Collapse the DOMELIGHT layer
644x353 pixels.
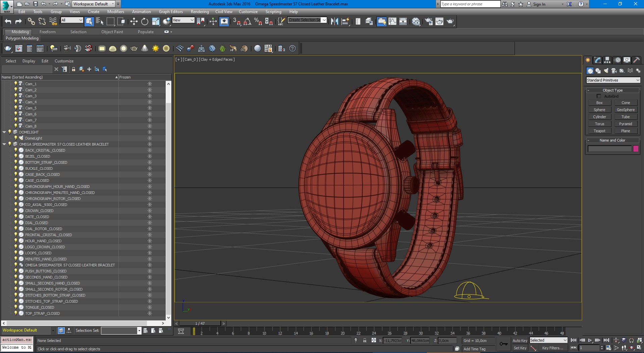(x=4, y=132)
